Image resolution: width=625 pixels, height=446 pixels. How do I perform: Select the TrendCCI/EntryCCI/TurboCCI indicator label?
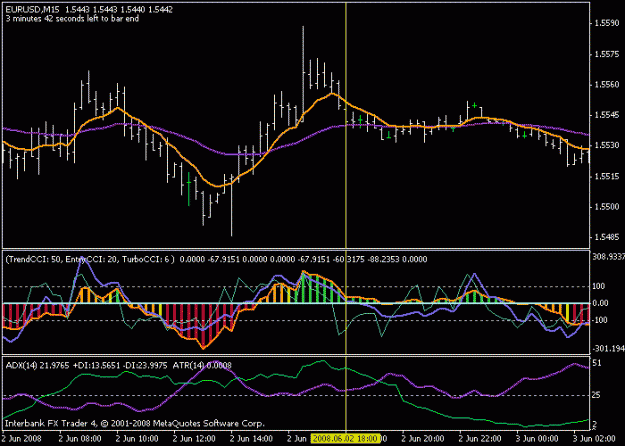[90, 259]
